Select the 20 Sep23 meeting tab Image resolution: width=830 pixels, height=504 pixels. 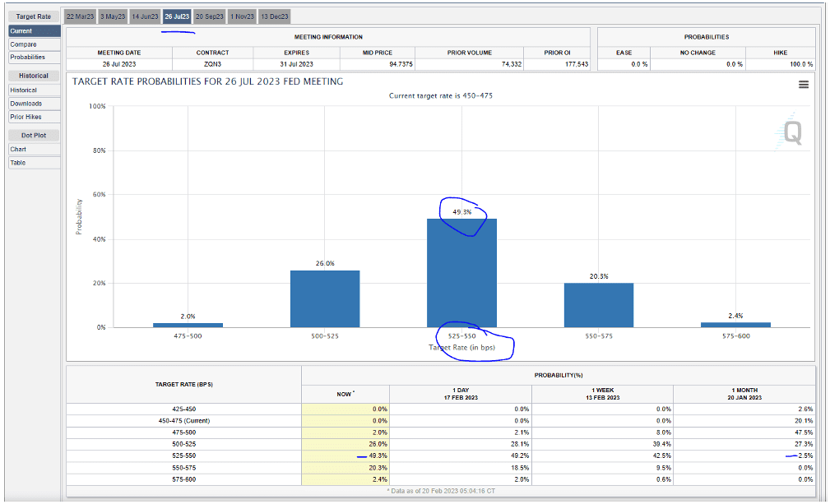click(210, 16)
